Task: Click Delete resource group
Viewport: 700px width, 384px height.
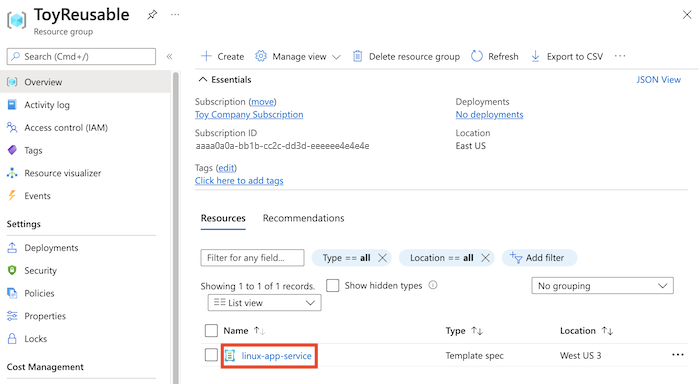Action: tap(406, 56)
